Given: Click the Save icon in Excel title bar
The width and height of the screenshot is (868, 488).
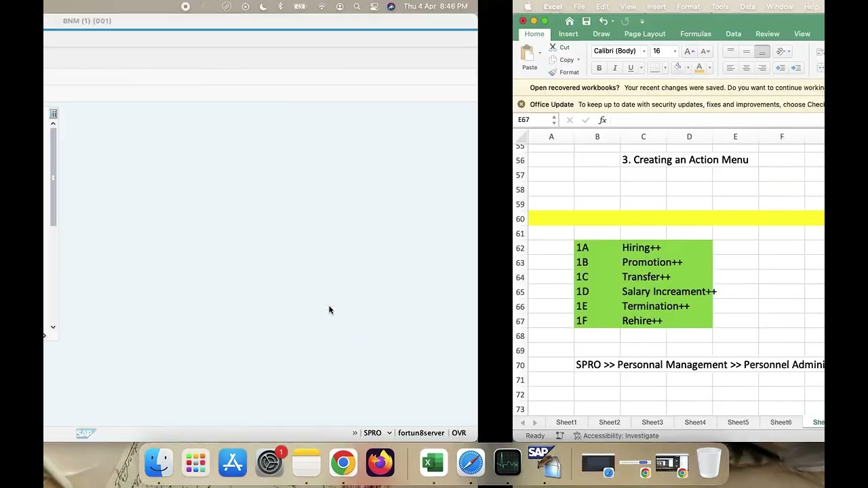Looking at the screenshot, I should coord(587,21).
